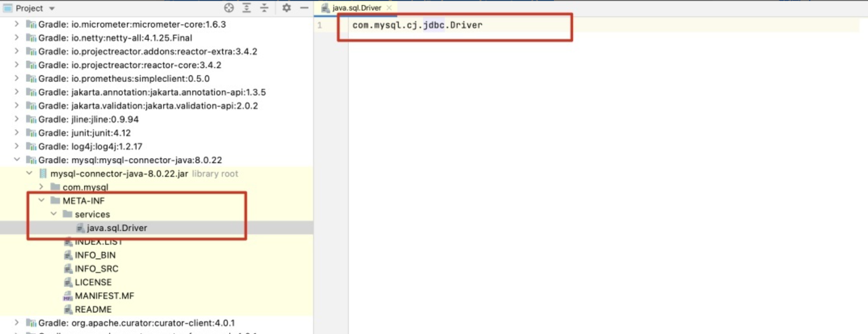The height and width of the screenshot is (334, 868).
Task: Click the MANIFEST.MF file icon
Action: [x=68, y=296]
